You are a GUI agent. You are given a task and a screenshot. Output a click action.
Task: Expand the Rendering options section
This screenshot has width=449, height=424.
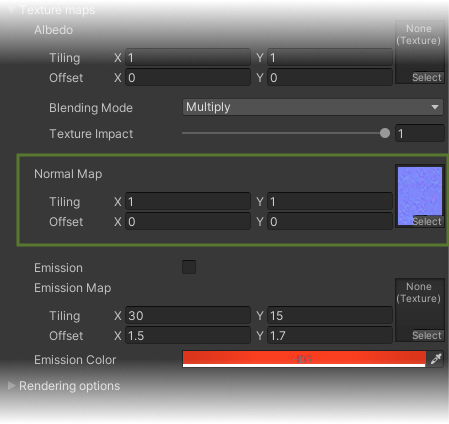[x=11, y=386]
